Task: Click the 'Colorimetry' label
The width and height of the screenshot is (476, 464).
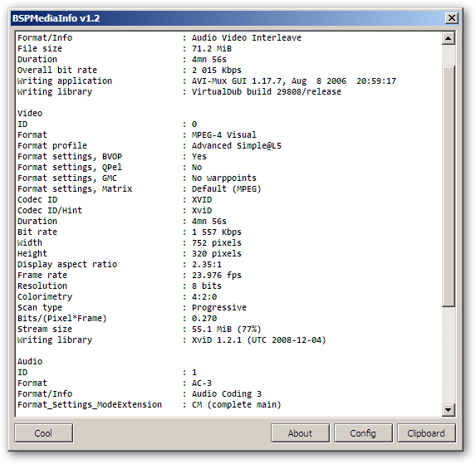Action: tap(45, 297)
